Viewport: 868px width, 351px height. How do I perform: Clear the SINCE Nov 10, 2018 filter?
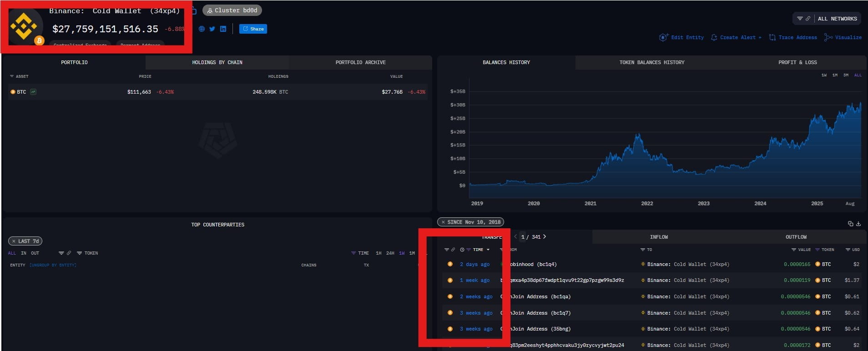[x=443, y=222]
